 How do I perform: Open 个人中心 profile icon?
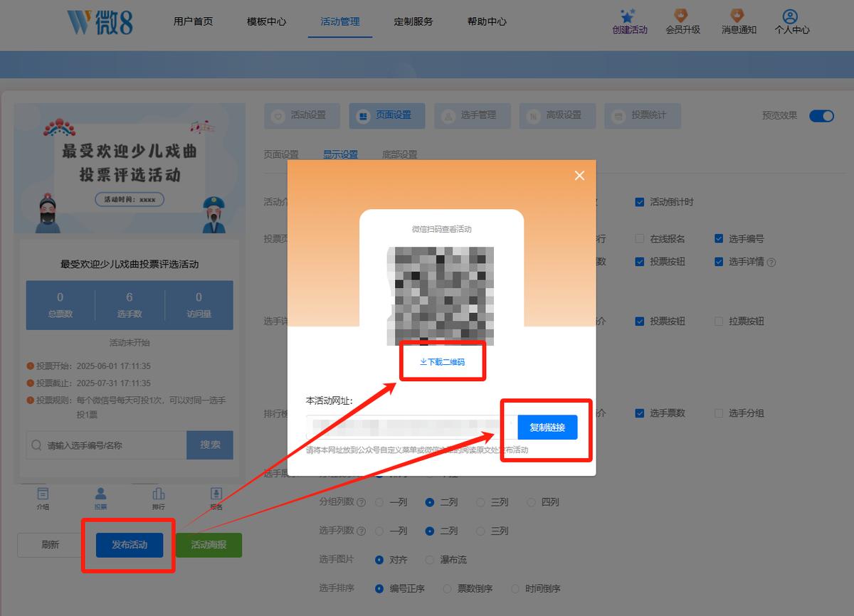point(789,16)
